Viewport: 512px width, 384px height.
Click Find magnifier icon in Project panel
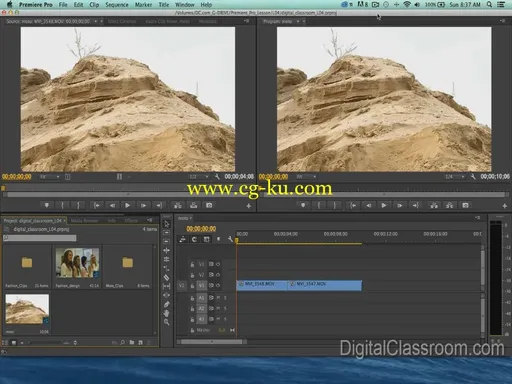(x=123, y=342)
